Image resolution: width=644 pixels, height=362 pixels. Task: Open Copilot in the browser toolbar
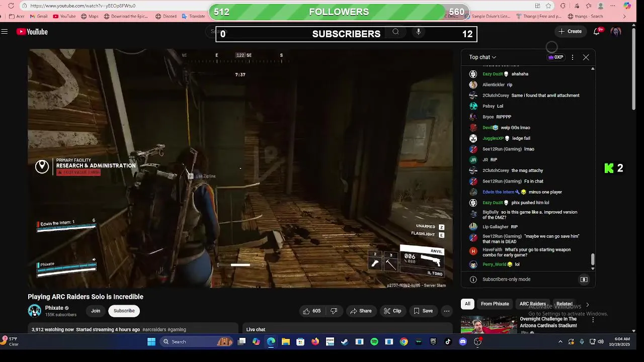coord(627,6)
